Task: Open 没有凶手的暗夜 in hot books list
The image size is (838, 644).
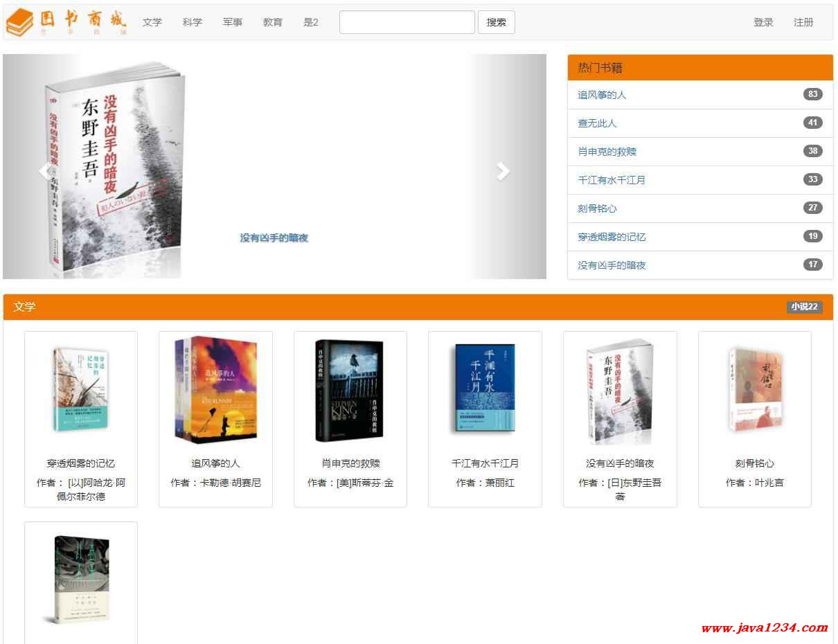Action: [612, 265]
